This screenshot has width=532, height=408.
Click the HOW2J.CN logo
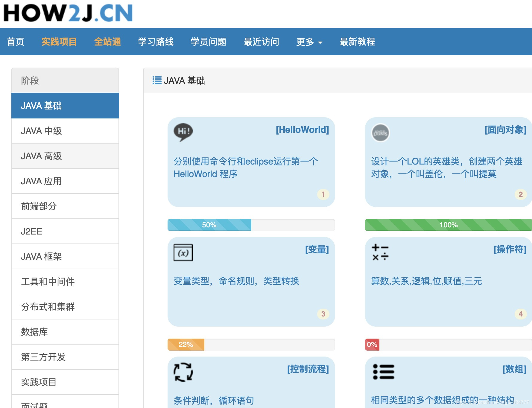[x=68, y=13]
